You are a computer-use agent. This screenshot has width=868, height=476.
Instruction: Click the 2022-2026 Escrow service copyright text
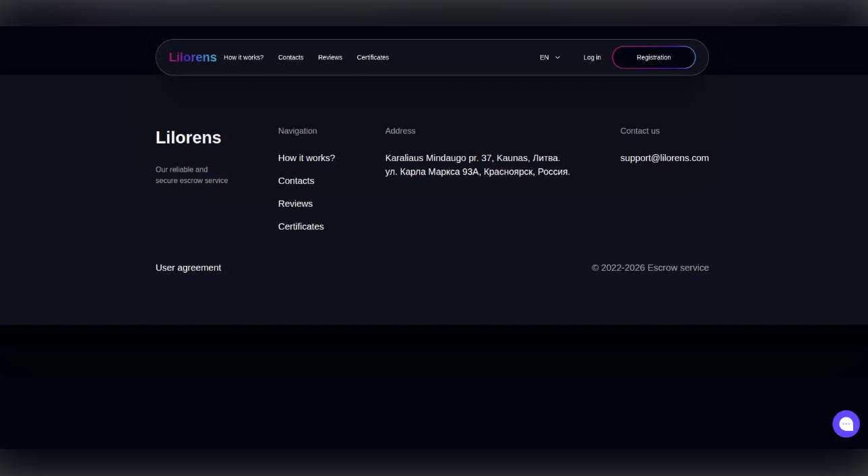650,268
